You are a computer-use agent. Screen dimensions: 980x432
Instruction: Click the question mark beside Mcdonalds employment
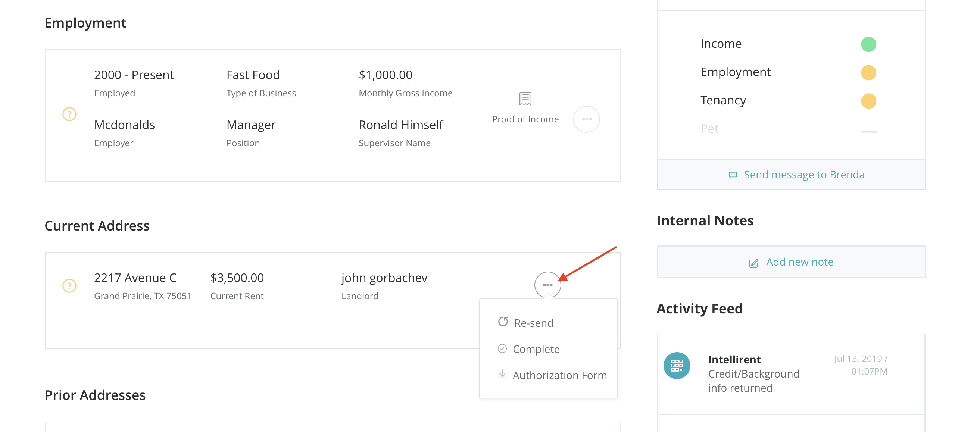pos(69,114)
